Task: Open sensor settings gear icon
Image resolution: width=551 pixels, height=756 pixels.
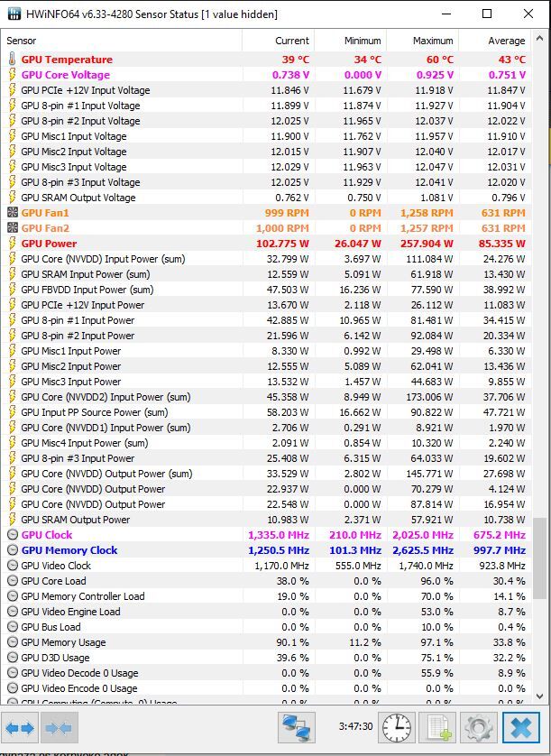Action: coord(479,727)
